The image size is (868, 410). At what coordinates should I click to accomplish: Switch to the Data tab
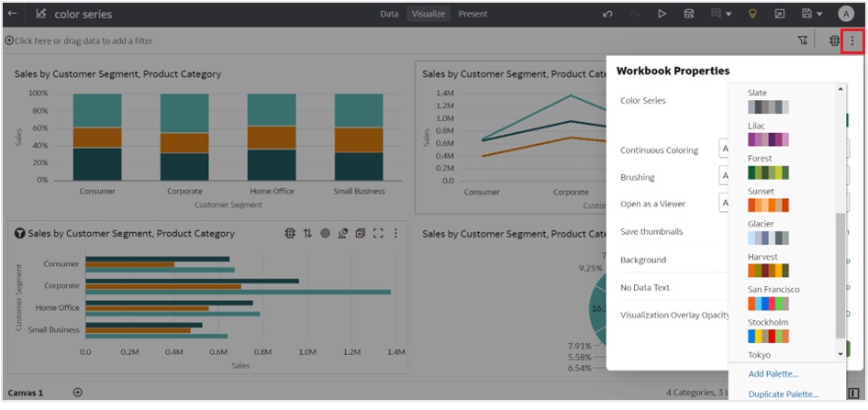click(389, 14)
